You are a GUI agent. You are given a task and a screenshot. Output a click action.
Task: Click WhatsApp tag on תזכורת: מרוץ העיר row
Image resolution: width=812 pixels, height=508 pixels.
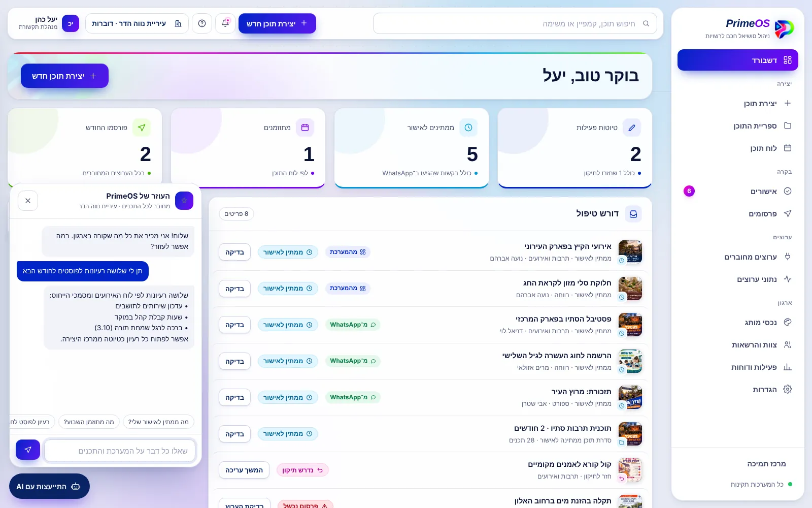353,397
